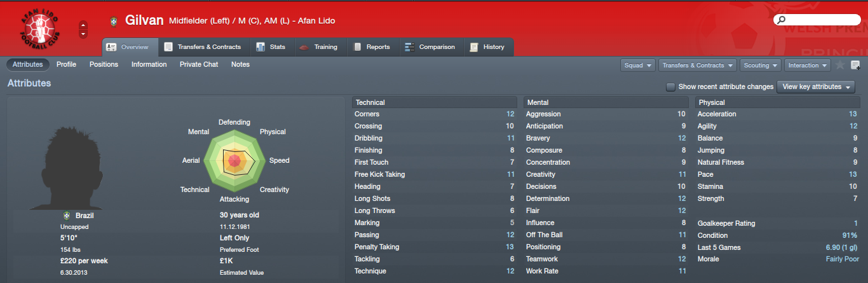Select the Positions sub-menu link
868x283 pixels.
click(104, 64)
